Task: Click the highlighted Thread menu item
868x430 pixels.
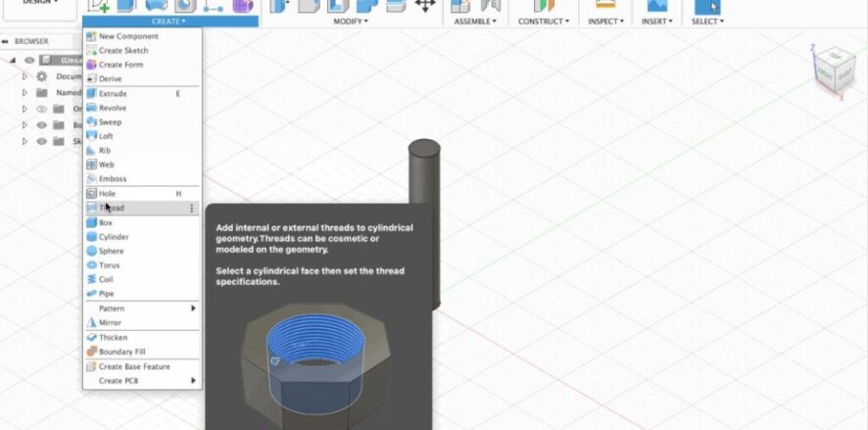Action: [x=142, y=208]
